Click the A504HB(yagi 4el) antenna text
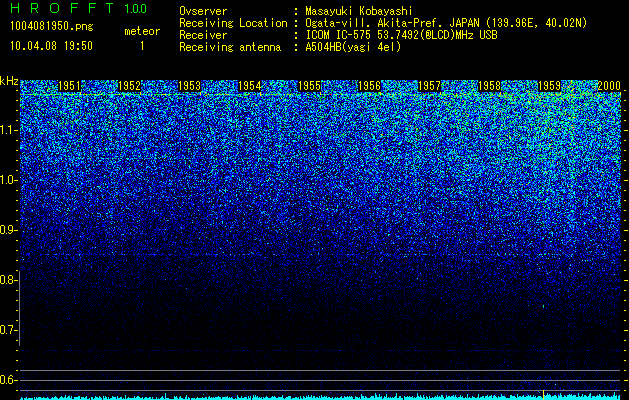Viewport: 629px width, 400px height. pos(353,47)
